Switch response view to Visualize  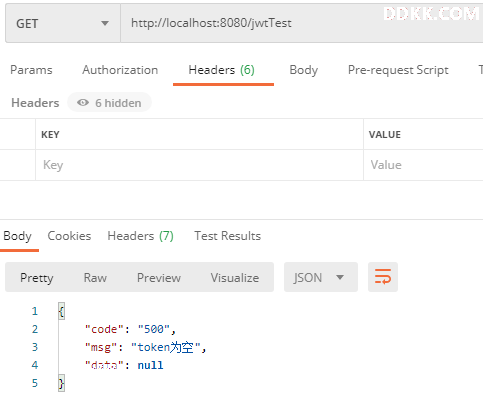click(x=235, y=277)
